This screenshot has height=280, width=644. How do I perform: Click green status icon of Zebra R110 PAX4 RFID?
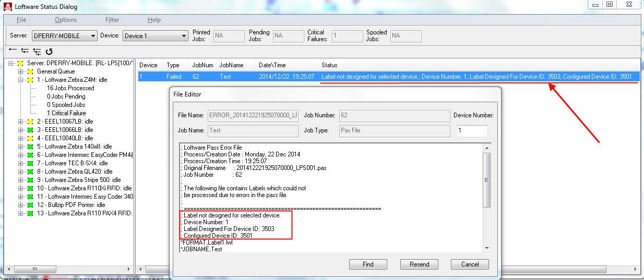point(30,213)
